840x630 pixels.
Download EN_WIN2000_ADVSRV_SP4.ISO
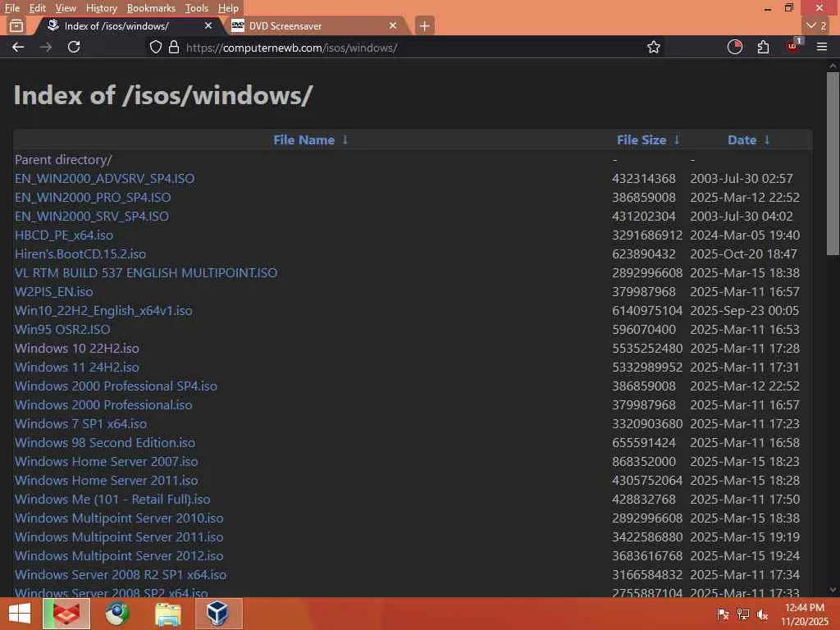coord(104,178)
